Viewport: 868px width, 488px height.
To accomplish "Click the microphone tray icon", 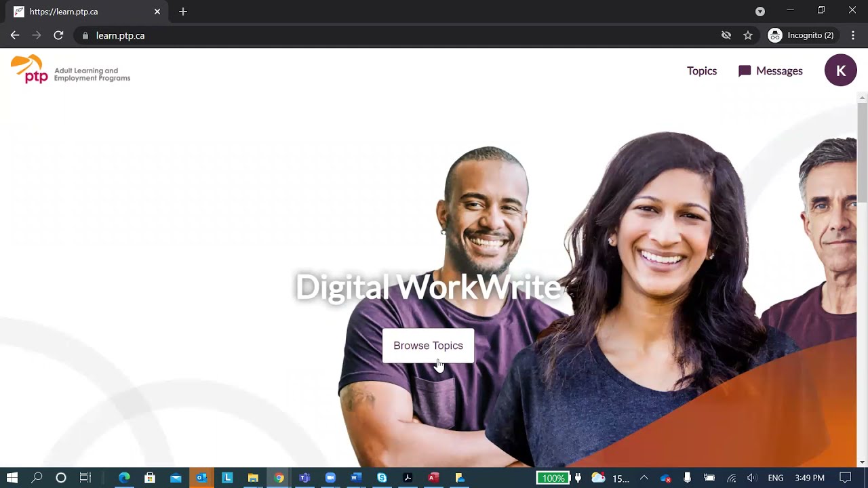I will tap(687, 478).
